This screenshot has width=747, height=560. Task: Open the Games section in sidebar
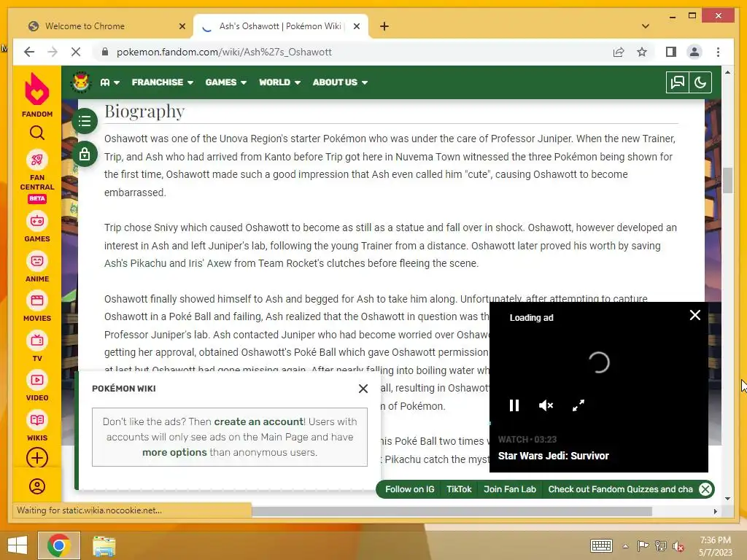tap(37, 227)
